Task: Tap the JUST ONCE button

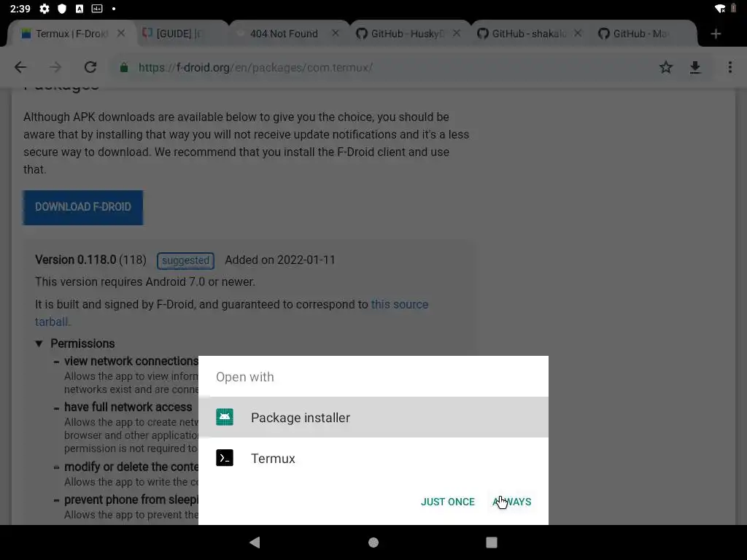Action: click(x=448, y=502)
